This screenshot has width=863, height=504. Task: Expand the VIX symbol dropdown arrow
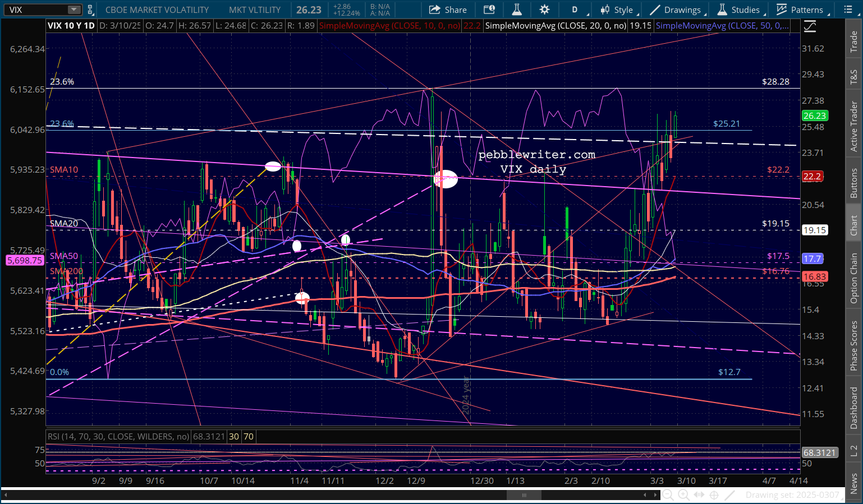point(74,10)
